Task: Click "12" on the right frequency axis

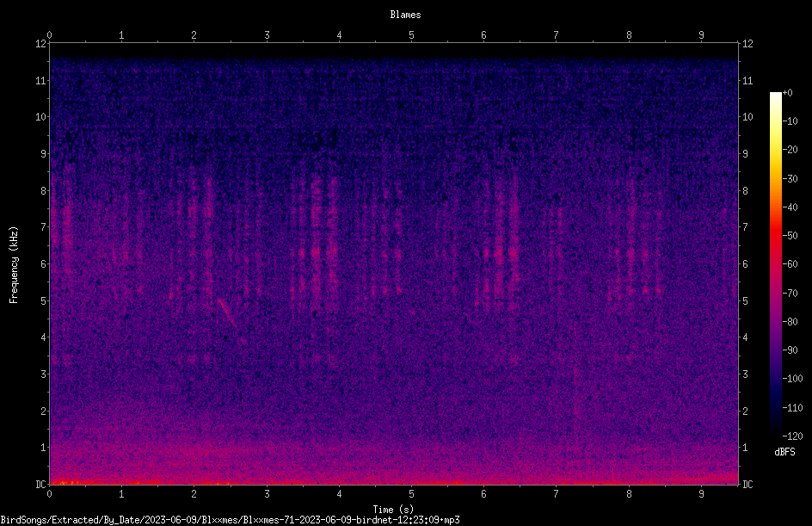Action: pyautogui.click(x=747, y=44)
